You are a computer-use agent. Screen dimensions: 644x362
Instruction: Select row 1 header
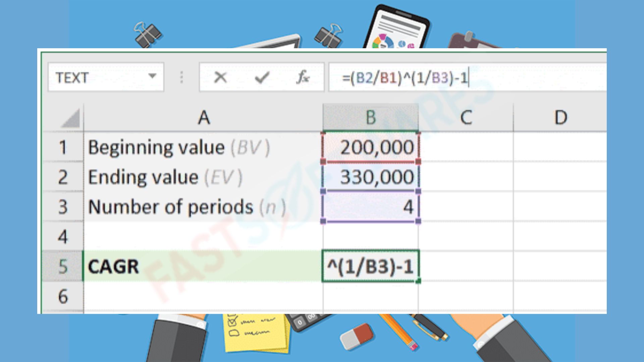[x=63, y=147]
